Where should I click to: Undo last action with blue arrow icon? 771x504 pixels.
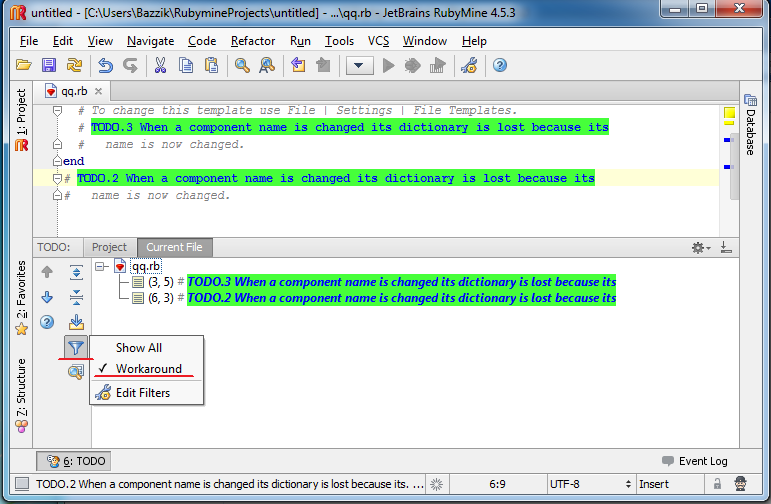(105, 65)
